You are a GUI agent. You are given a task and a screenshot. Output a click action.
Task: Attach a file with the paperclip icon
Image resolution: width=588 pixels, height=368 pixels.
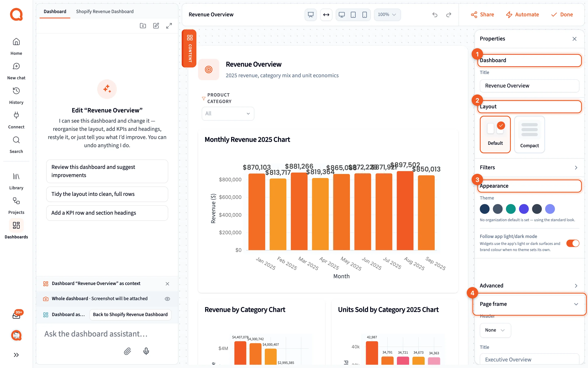[x=128, y=351]
